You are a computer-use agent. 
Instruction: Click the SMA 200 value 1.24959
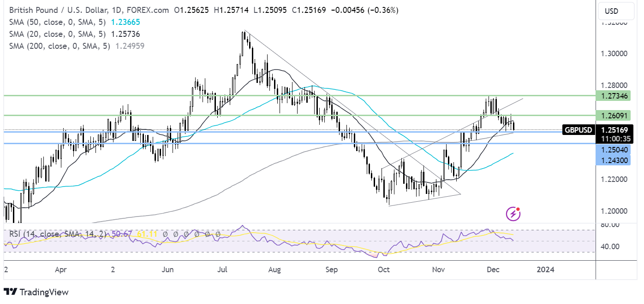(x=129, y=46)
